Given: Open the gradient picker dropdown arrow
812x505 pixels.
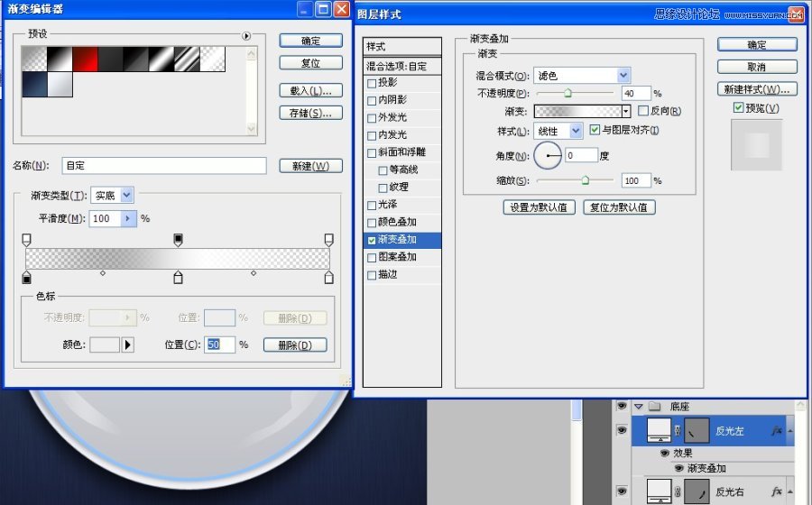Looking at the screenshot, I should pos(626,111).
